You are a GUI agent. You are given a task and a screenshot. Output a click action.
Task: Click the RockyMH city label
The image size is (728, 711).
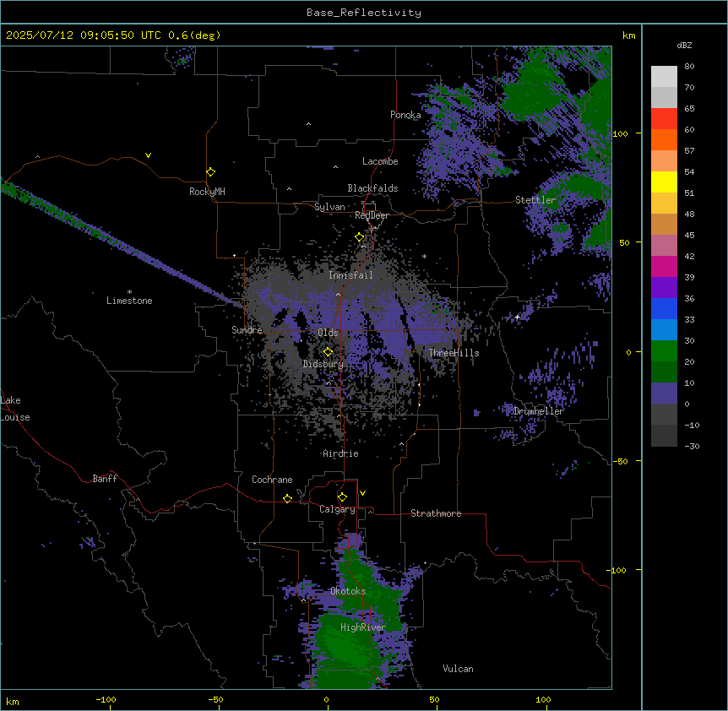pos(207,192)
